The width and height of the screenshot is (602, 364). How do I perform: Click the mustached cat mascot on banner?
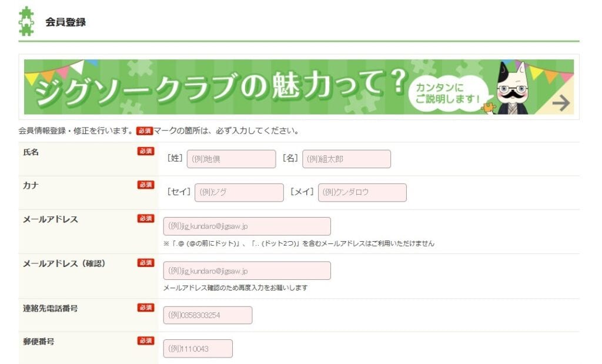click(x=512, y=88)
